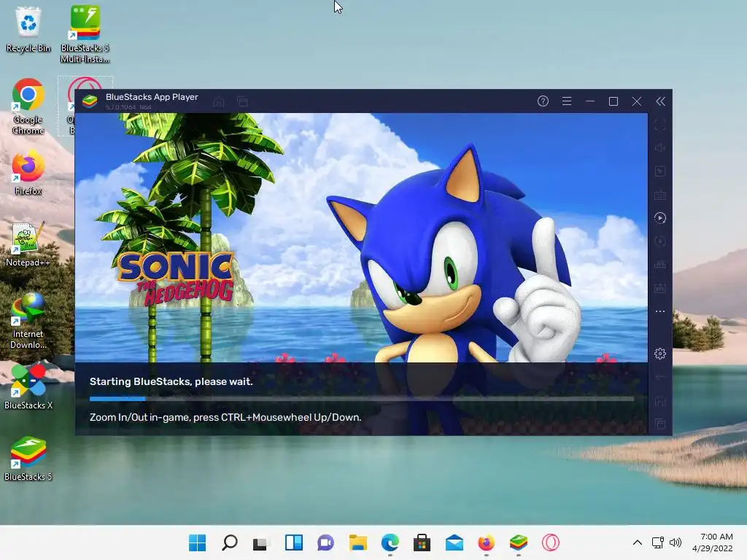747x560 pixels.
Task: Select the Recycle Bin desktop icon
Action: click(x=28, y=29)
